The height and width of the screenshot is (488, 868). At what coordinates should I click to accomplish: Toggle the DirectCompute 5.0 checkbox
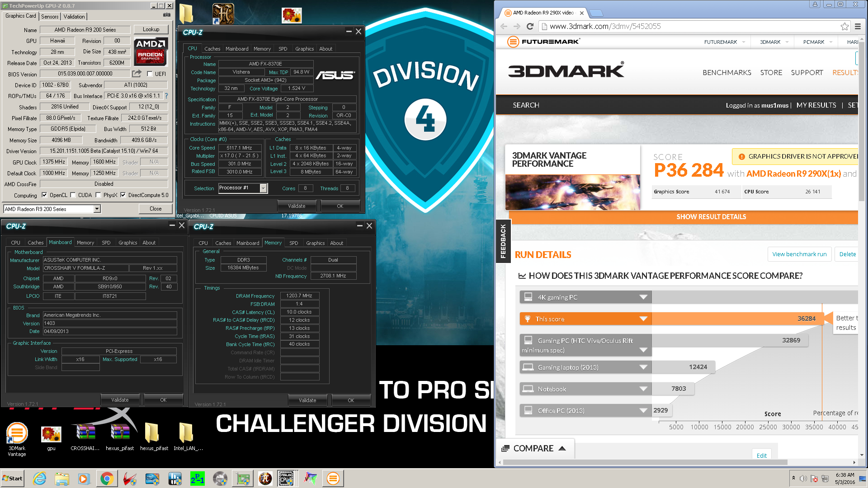click(123, 195)
